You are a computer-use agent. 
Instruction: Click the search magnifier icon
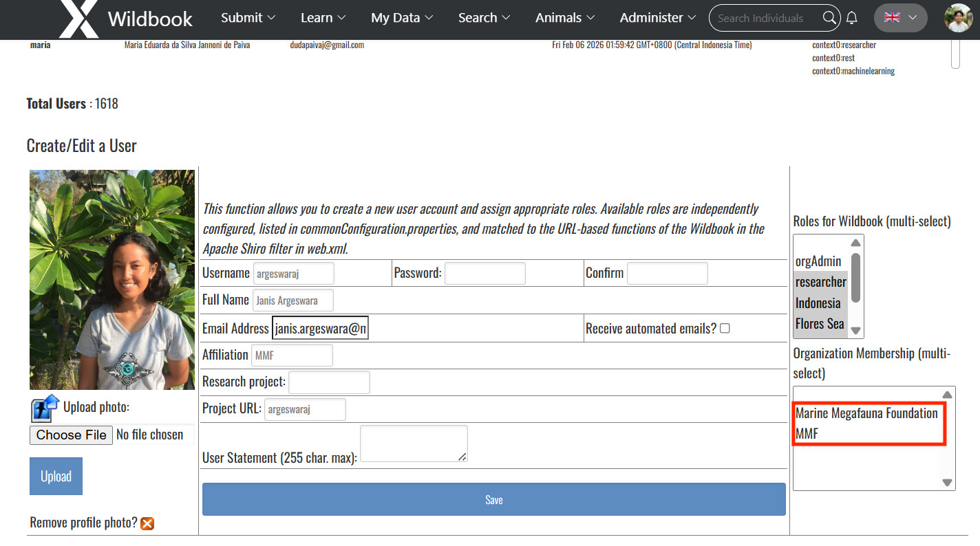829,18
